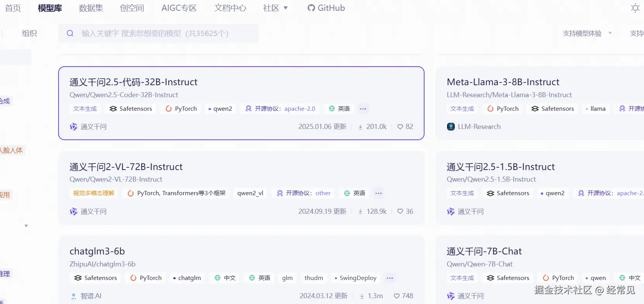
Task: Click 通义千问 logo in Qwen2-VL-72B card
Action: pyautogui.click(x=73, y=211)
